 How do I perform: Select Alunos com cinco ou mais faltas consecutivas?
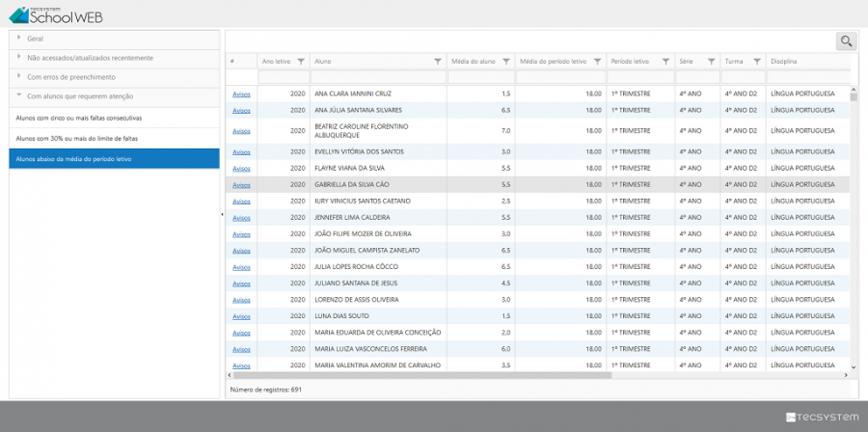(79, 118)
